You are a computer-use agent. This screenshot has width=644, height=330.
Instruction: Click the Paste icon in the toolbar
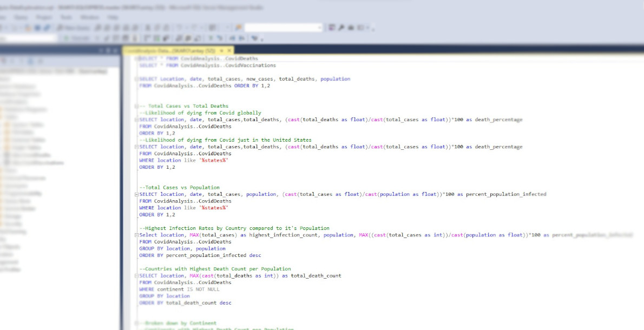166,28
